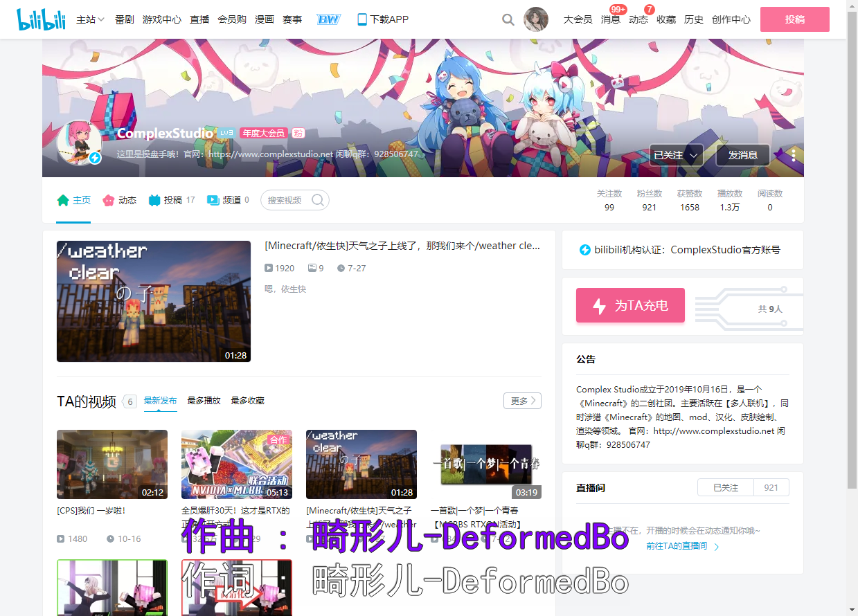Click [CPS]我们 一岁啦！ title
Viewport: 858px width, 616px height.
(x=91, y=511)
